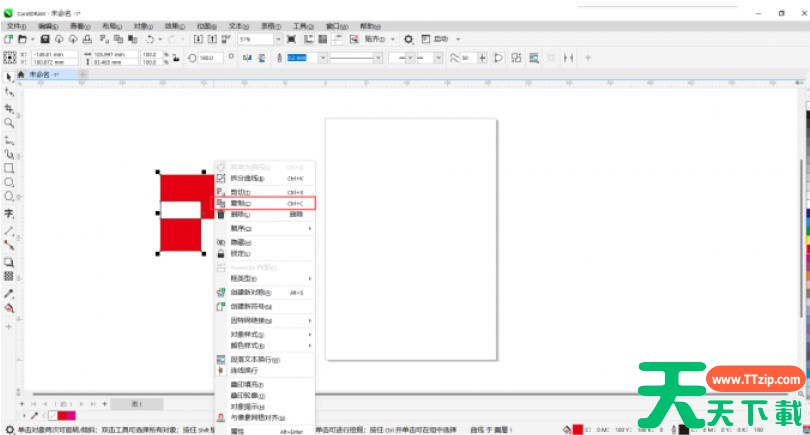The width and height of the screenshot is (810, 435).
Task: Toggle 隐藏 (Hide) in the context menu
Action: 240,242
